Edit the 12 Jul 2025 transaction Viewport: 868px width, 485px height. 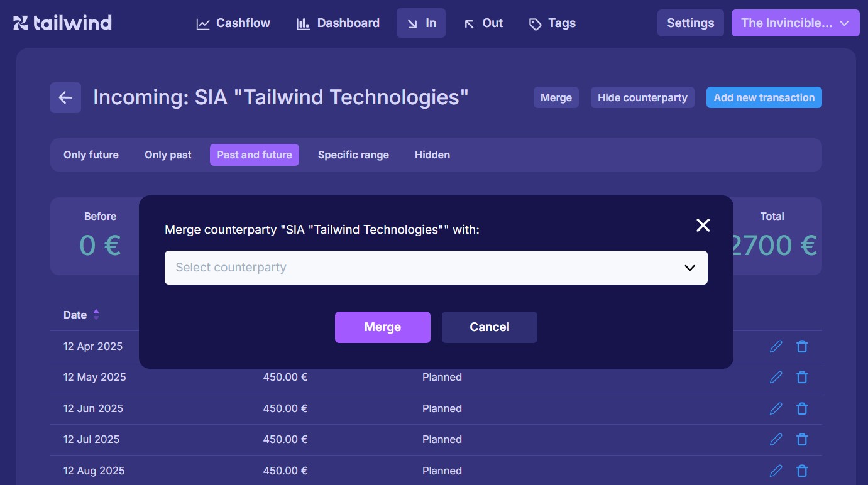point(776,439)
